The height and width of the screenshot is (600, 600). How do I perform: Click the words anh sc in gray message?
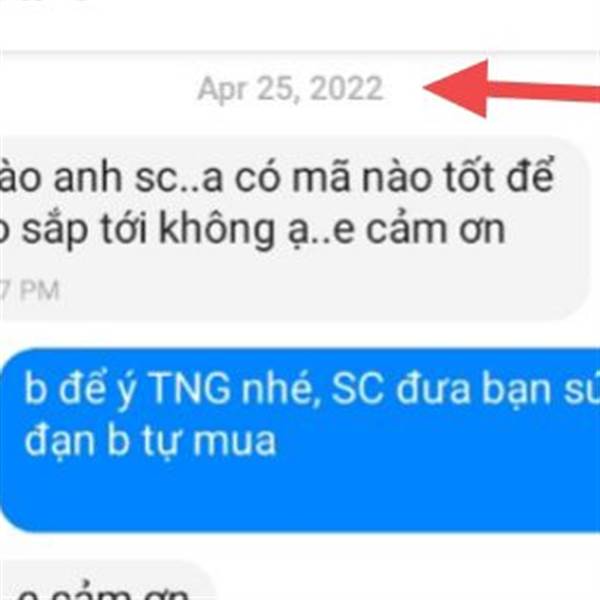[x=115, y=177]
